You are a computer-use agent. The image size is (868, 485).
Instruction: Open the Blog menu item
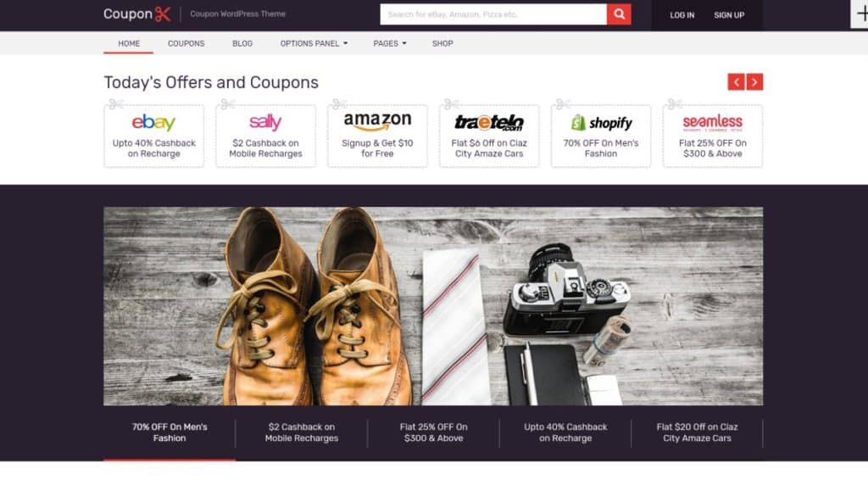tap(242, 43)
